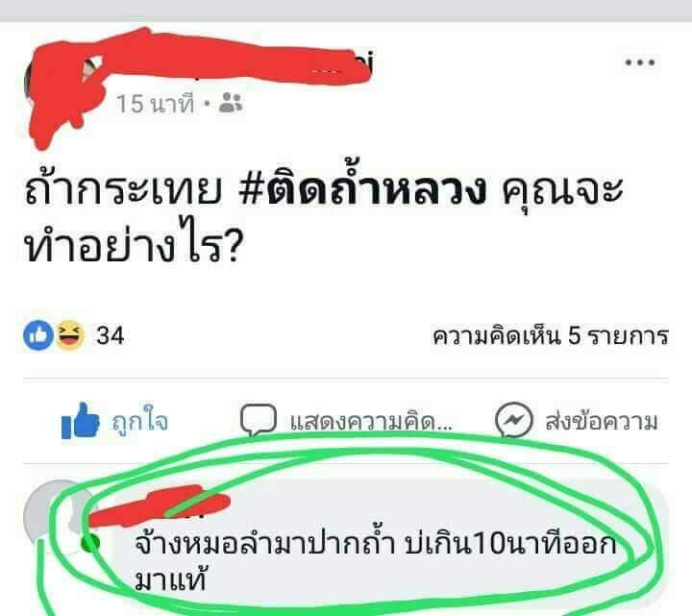View the 34 reactions list

pos(111,335)
